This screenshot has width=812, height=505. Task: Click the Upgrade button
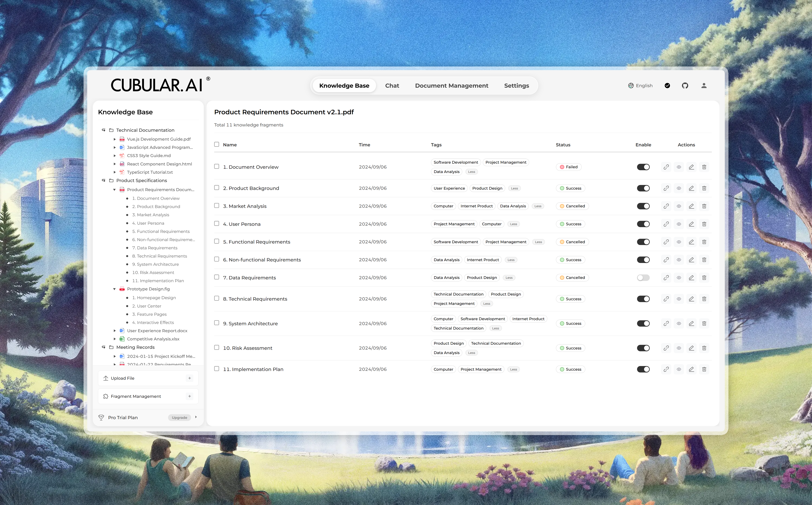(x=179, y=417)
